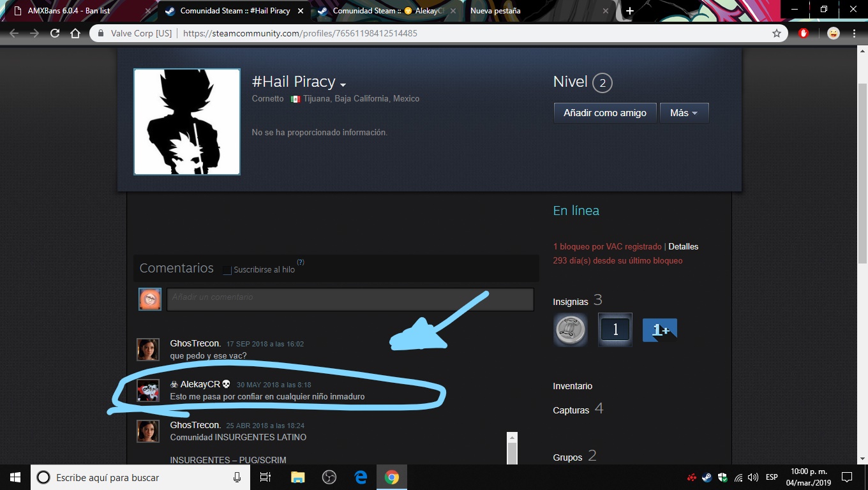Check the Suscribirse al hilo checkbox
868x490 pixels.
pos(227,270)
